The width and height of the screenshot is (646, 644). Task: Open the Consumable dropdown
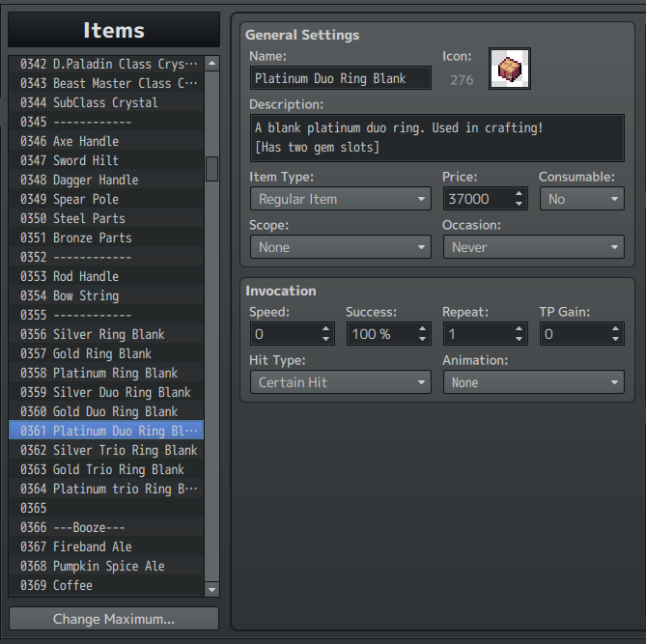(582, 199)
